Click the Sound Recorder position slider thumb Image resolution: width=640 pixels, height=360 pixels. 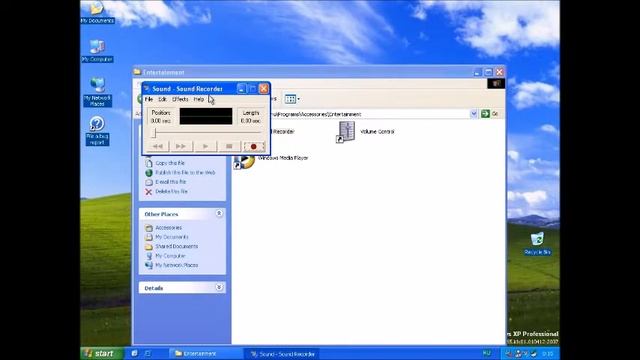point(155,133)
